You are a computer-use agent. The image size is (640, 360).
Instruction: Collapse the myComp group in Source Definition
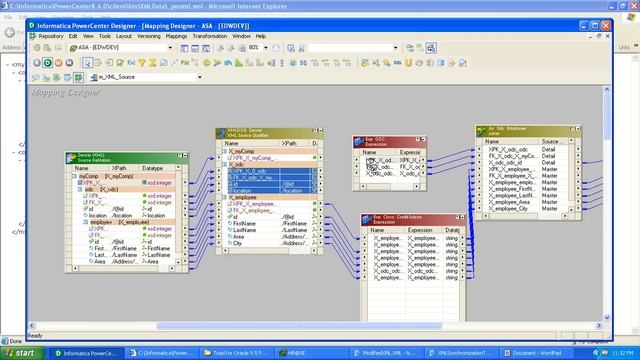pos(75,176)
